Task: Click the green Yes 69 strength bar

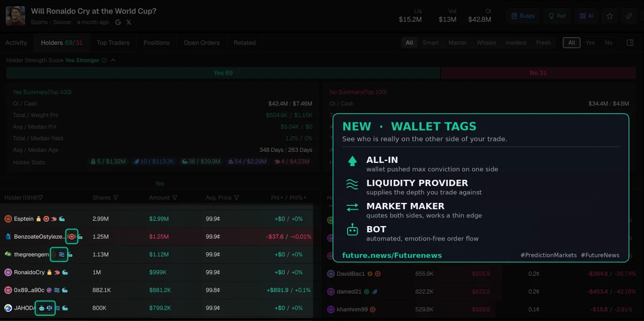Action: click(x=223, y=73)
